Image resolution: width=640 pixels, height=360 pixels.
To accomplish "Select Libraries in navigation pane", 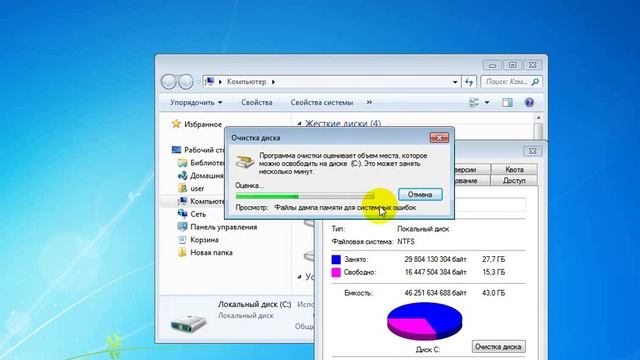I will tap(207, 162).
